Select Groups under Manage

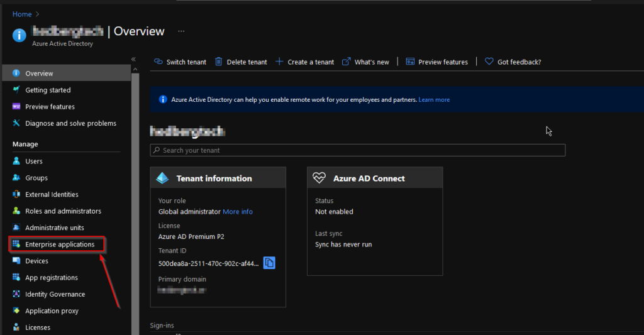coord(67,178)
